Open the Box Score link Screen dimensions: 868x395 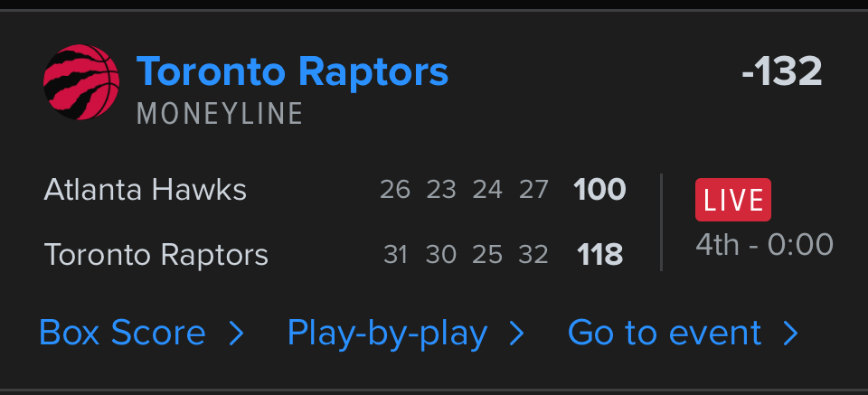click(x=122, y=334)
